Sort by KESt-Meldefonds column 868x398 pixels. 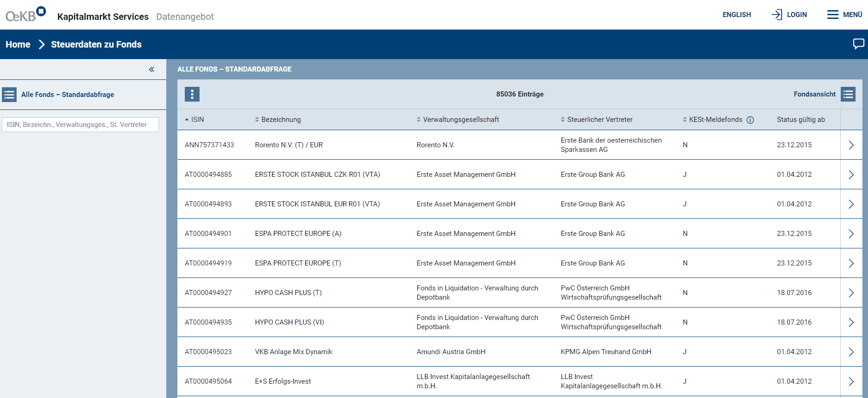pyautogui.click(x=712, y=120)
